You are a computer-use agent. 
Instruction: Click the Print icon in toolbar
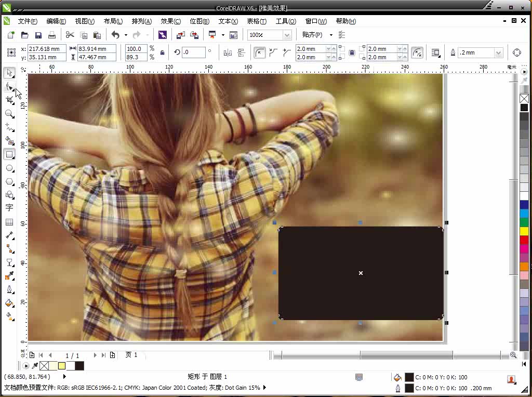52,35
